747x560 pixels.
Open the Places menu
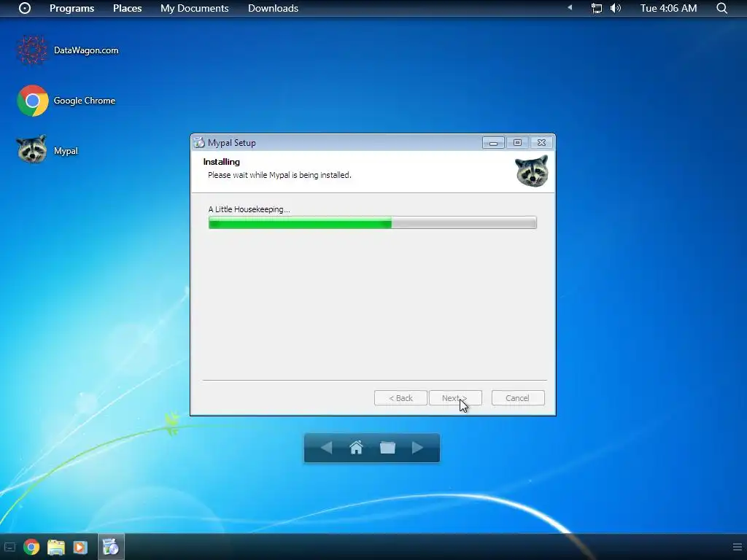click(127, 8)
